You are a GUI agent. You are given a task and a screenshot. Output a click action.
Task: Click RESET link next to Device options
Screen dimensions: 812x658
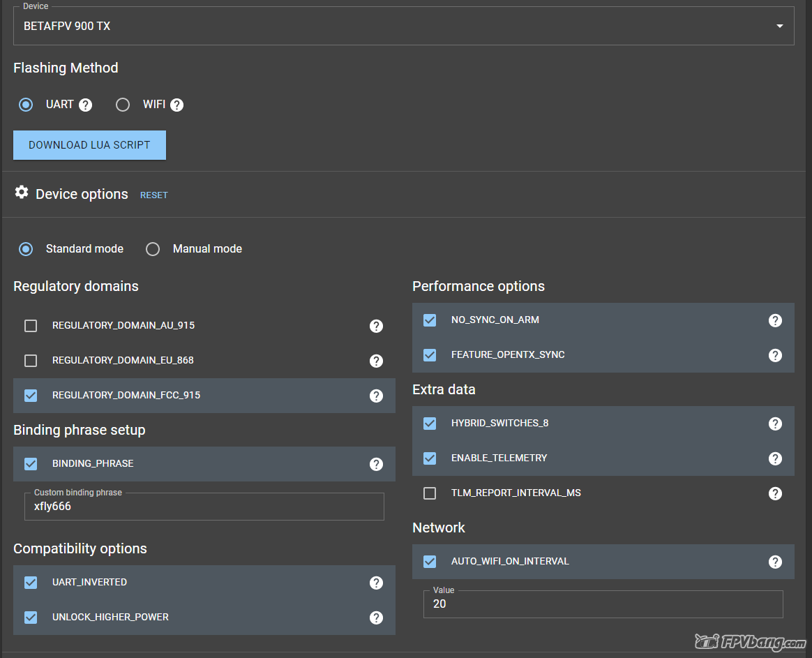153,195
